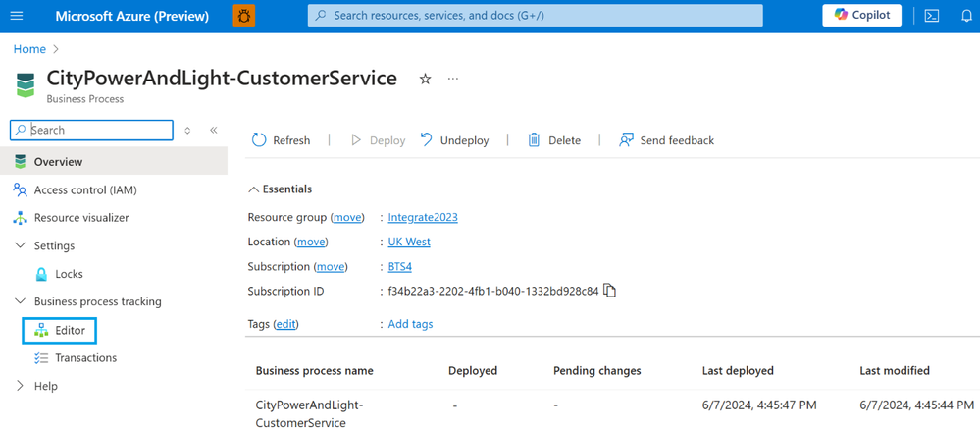Open the portal hamburger menu
The height and width of the screenshot is (432, 980).
coord(17,16)
